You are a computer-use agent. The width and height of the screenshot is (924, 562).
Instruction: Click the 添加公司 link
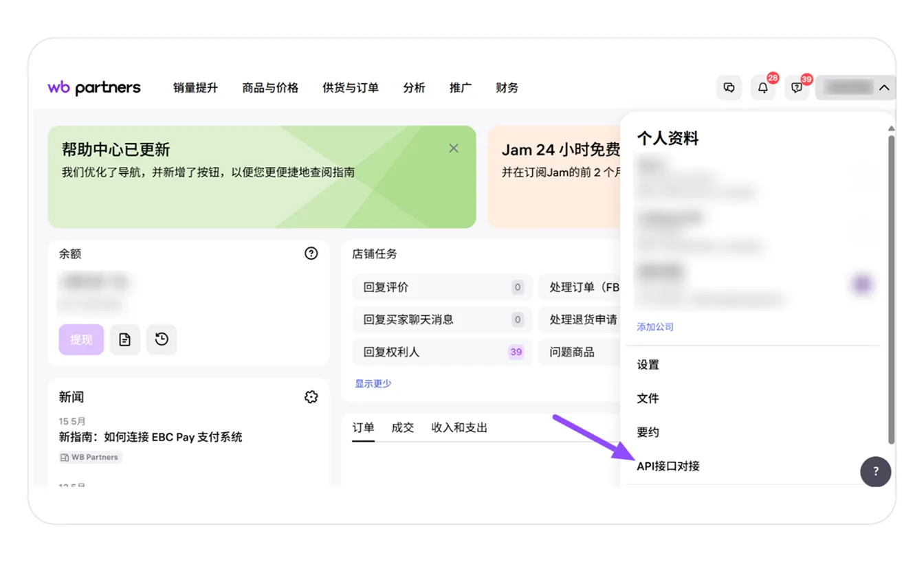point(655,327)
